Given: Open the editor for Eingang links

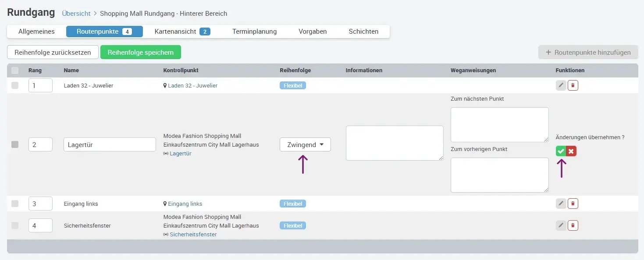Looking at the screenshot, I should pyautogui.click(x=561, y=204).
